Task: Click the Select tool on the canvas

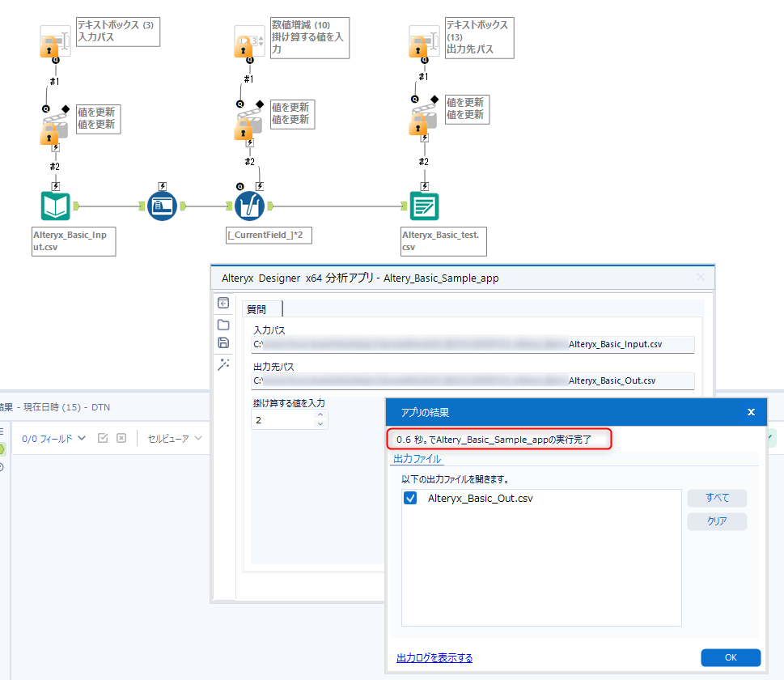Action: [x=162, y=206]
